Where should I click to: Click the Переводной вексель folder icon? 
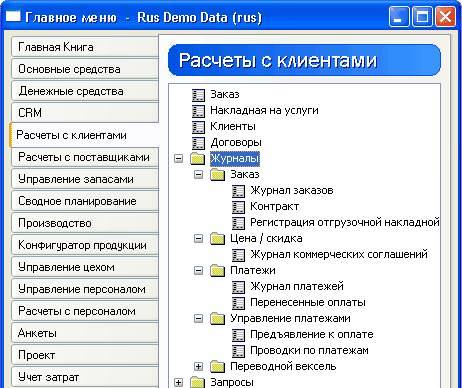pos(218,366)
